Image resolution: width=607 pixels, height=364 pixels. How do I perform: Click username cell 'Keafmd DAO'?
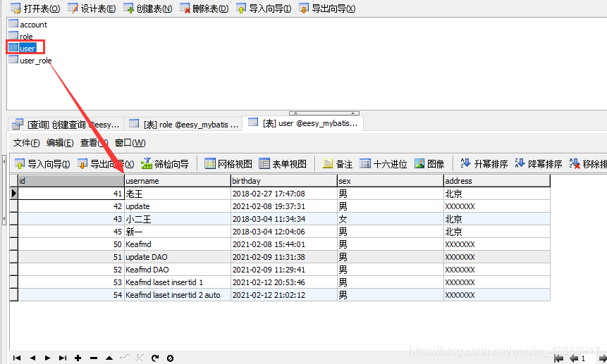point(177,270)
